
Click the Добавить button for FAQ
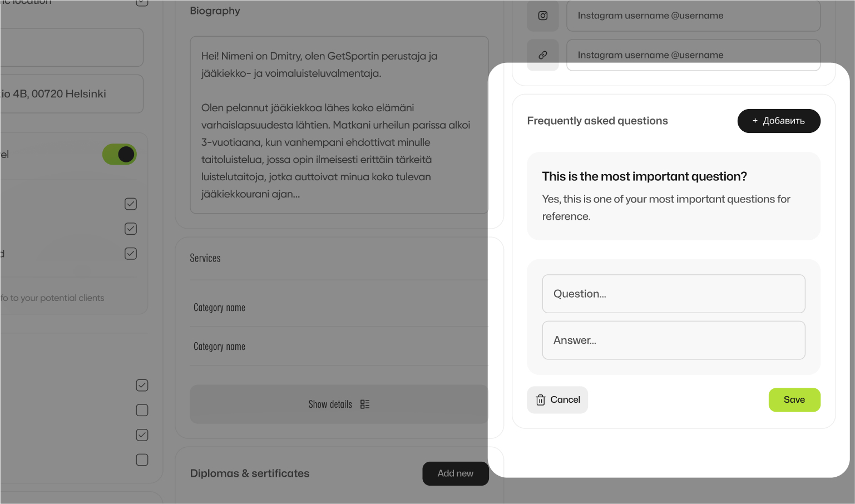point(779,121)
